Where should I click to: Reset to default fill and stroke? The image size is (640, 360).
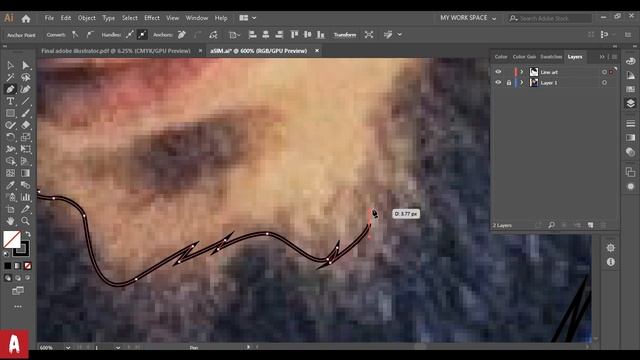[6, 253]
